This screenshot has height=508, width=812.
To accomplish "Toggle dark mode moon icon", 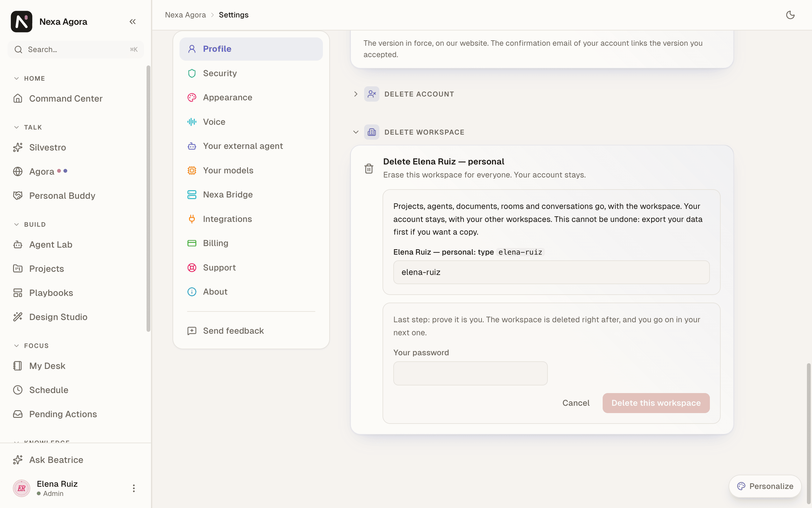I will (790, 15).
